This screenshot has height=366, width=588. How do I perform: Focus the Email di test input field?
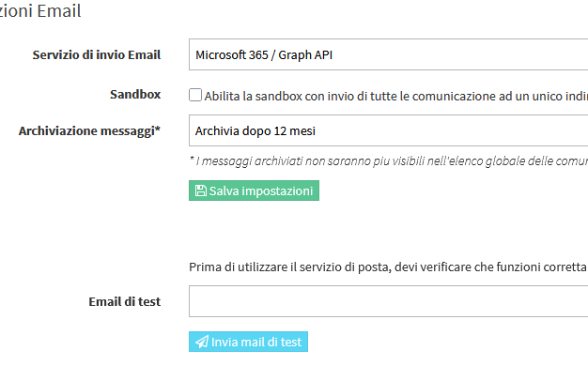(389, 301)
